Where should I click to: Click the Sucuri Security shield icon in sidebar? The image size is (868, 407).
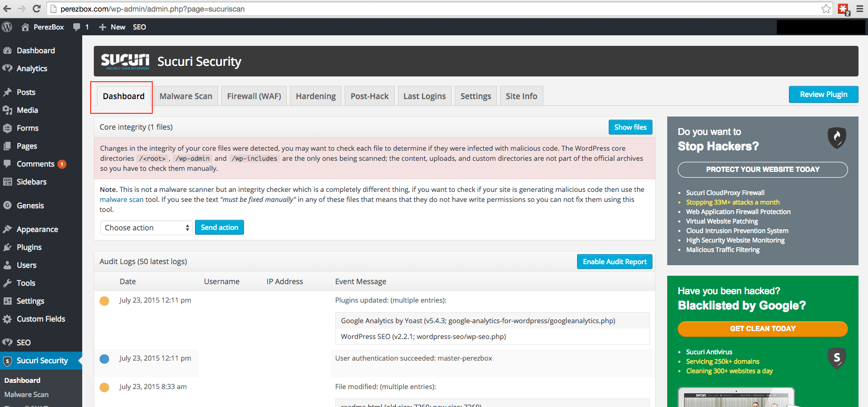coord(7,361)
